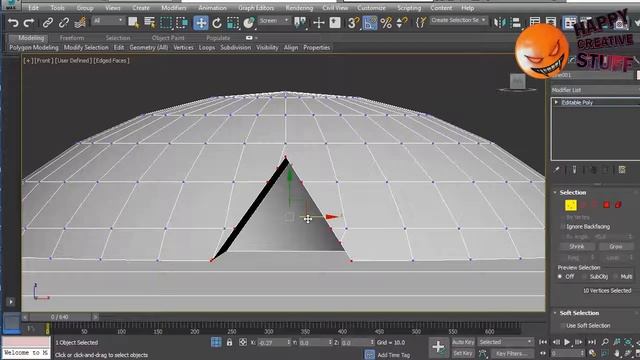The width and height of the screenshot is (640, 360).
Task: Open the Edit menu
Action: coord(33,8)
